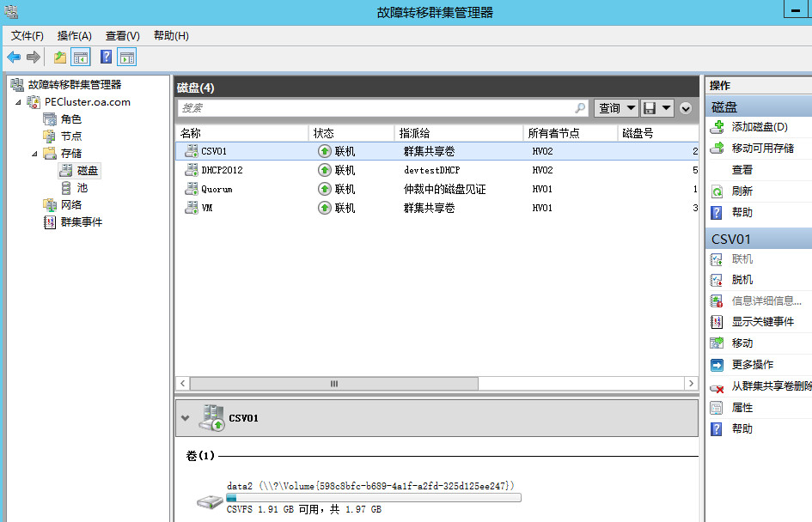Viewport: 812px width, 522px height.
Task: Click 添加磁盘(D) in the actions pane
Action: (760, 127)
